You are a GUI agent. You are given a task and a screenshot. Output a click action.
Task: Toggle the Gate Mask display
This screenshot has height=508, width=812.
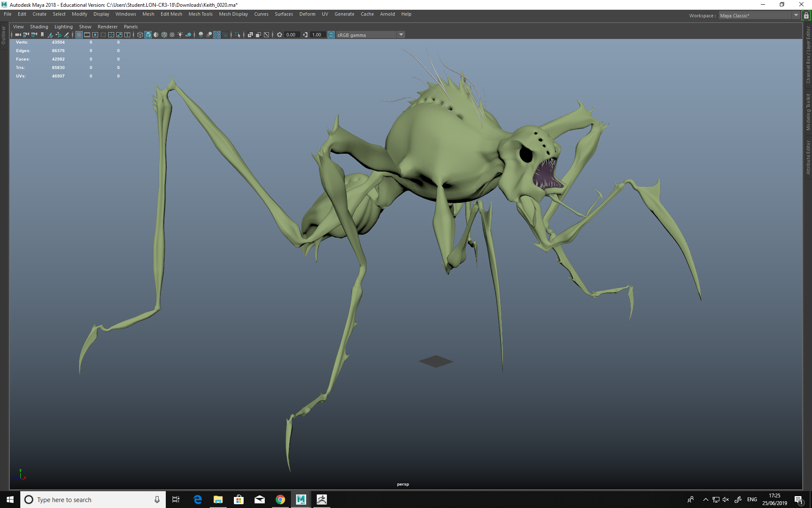[x=103, y=35]
